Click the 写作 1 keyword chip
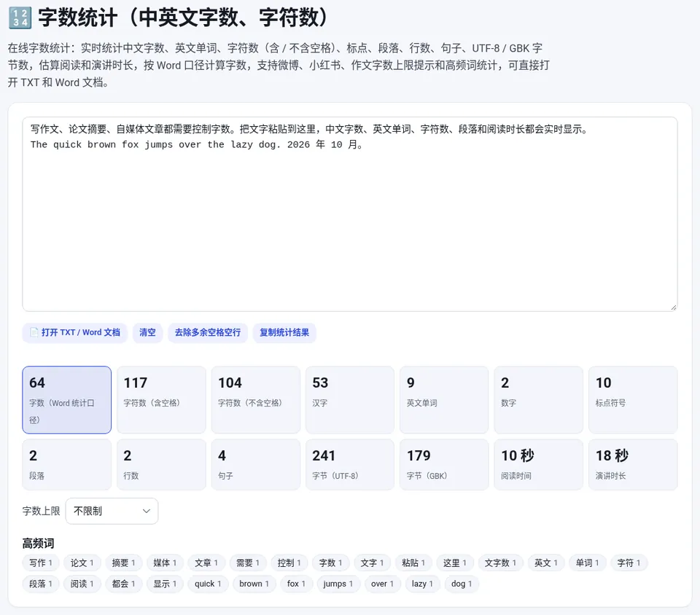 [x=41, y=563]
